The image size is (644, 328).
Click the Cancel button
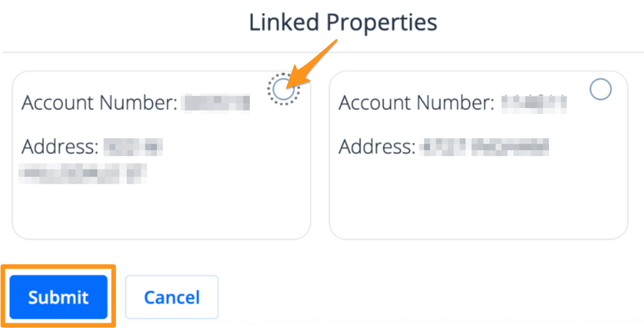pos(171,297)
